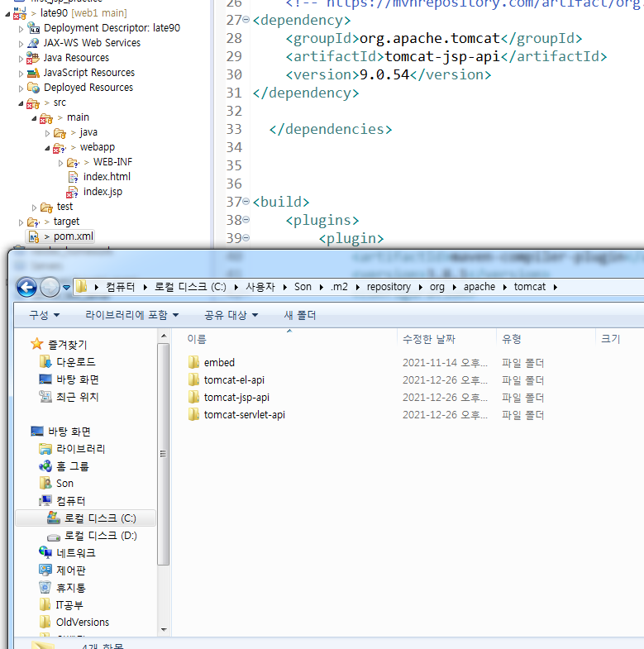Click .m2 breadcrumb in address bar

coord(339,287)
